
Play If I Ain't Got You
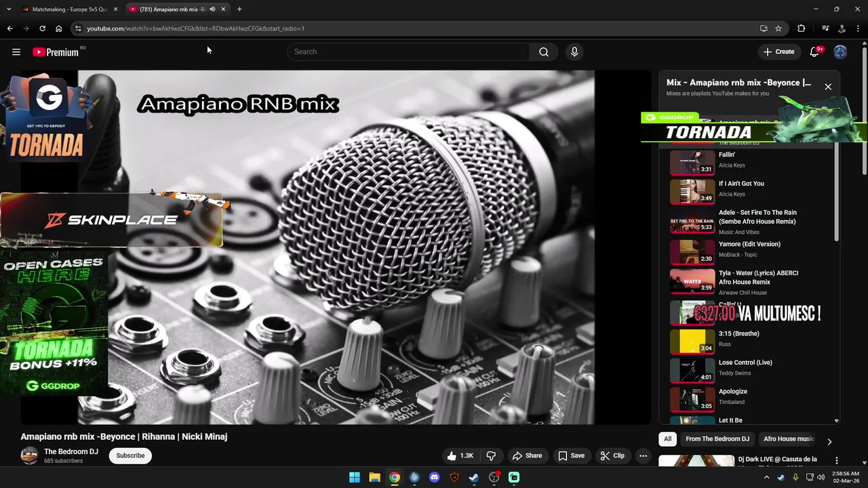(750, 190)
